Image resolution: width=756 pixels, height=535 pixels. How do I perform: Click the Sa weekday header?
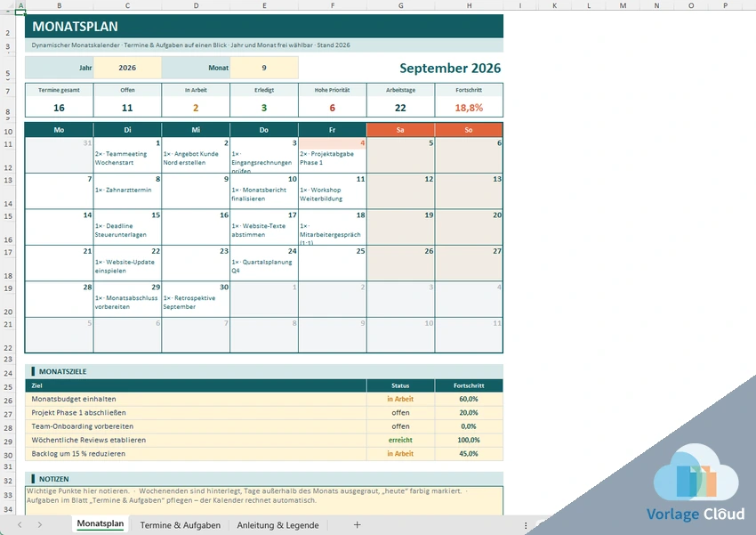(x=400, y=130)
